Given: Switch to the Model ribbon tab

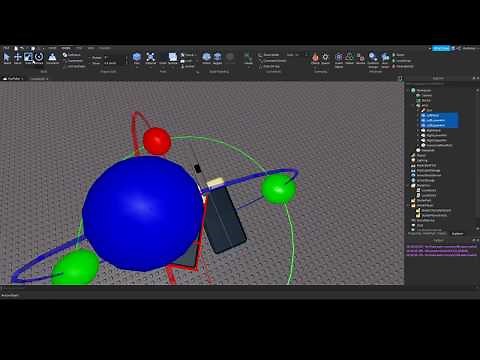Looking at the screenshot, I should [66, 48].
